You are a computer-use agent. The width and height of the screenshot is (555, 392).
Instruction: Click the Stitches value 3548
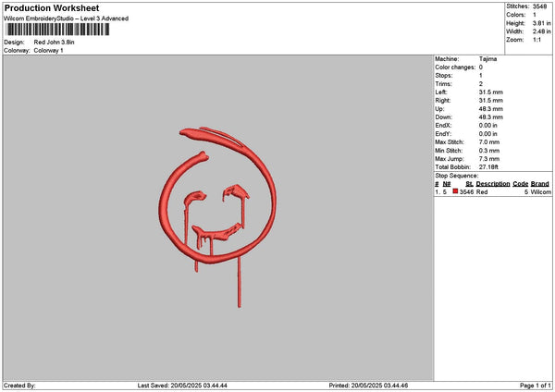tap(540, 6)
